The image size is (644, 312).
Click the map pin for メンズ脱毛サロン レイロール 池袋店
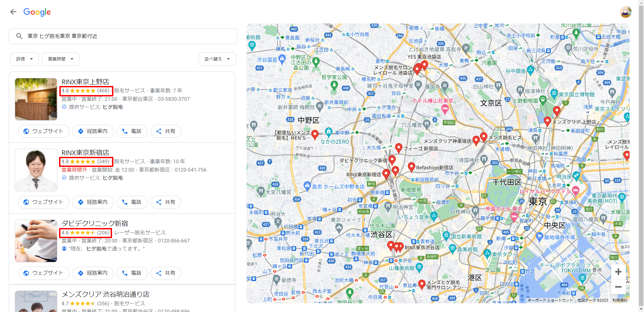point(417,69)
